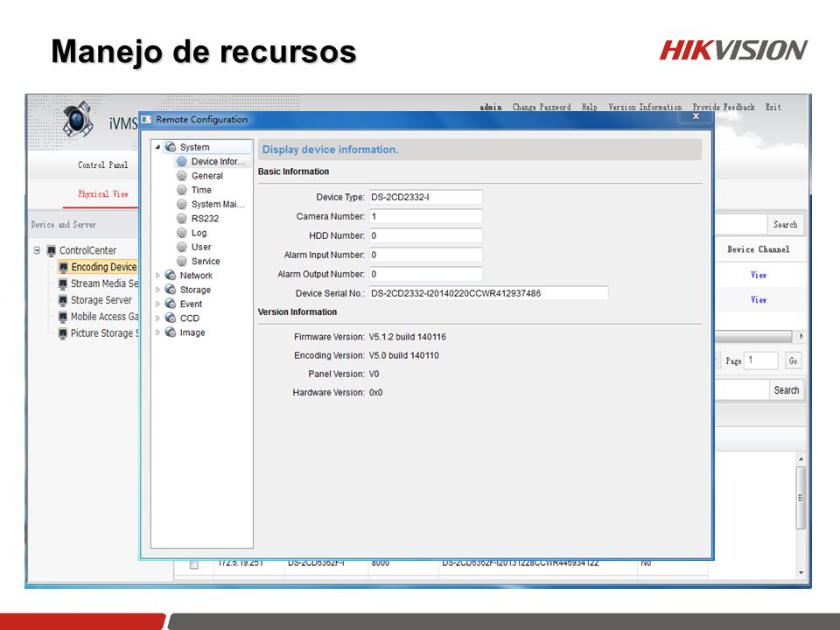Click the CCD globe icon
Image resolution: width=840 pixels, height=630 pixels.
pos(171,318)
